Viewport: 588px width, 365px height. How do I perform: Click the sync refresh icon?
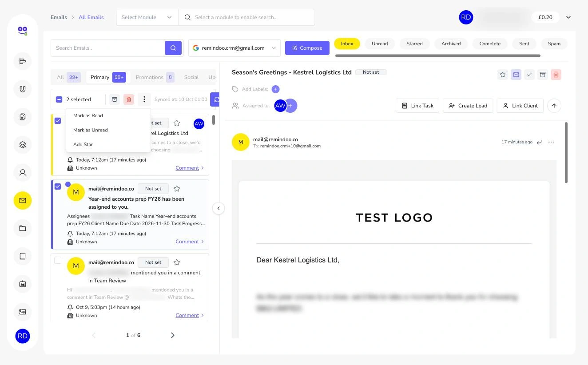[x=216, y=99]
